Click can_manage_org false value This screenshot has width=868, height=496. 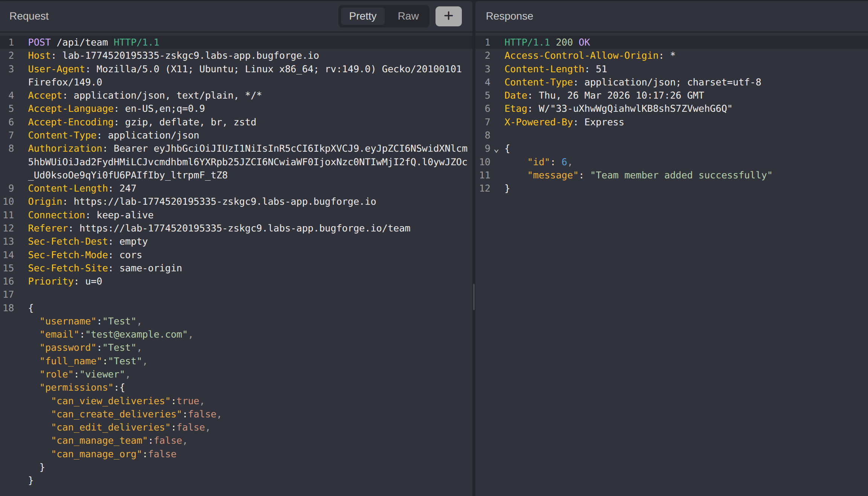[162, 454]
